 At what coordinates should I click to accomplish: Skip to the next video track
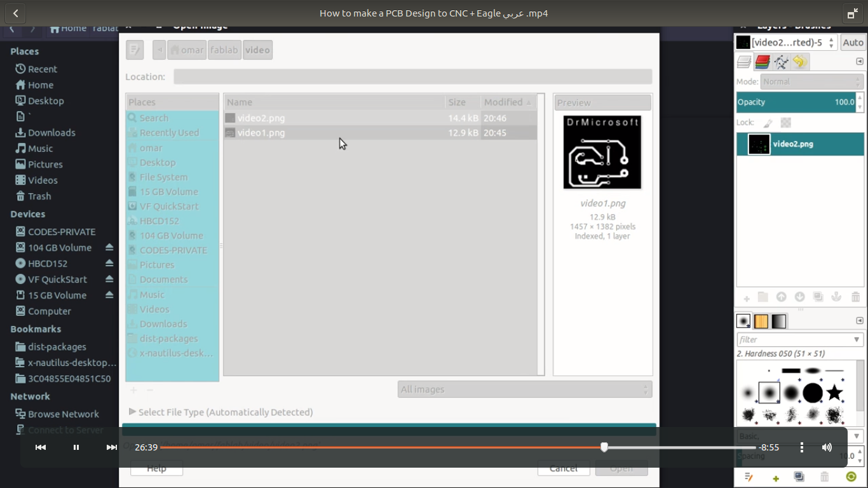(112, 447)
